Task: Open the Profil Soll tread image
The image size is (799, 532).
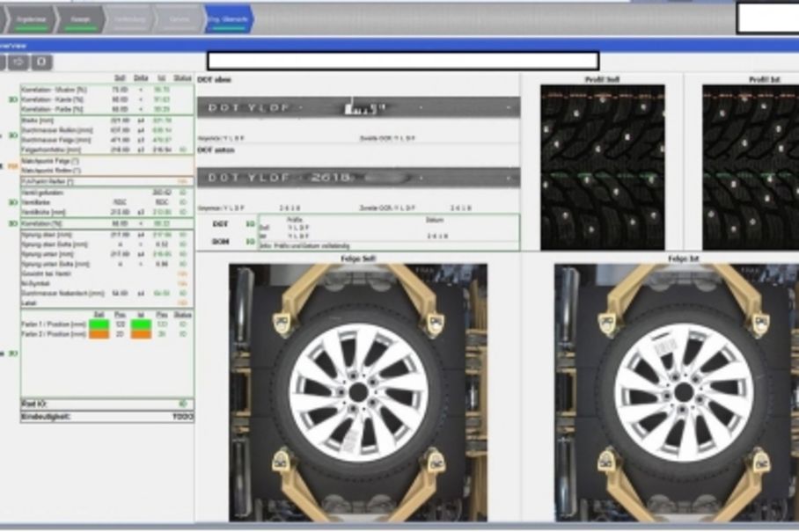Action: tap(603, 167)
